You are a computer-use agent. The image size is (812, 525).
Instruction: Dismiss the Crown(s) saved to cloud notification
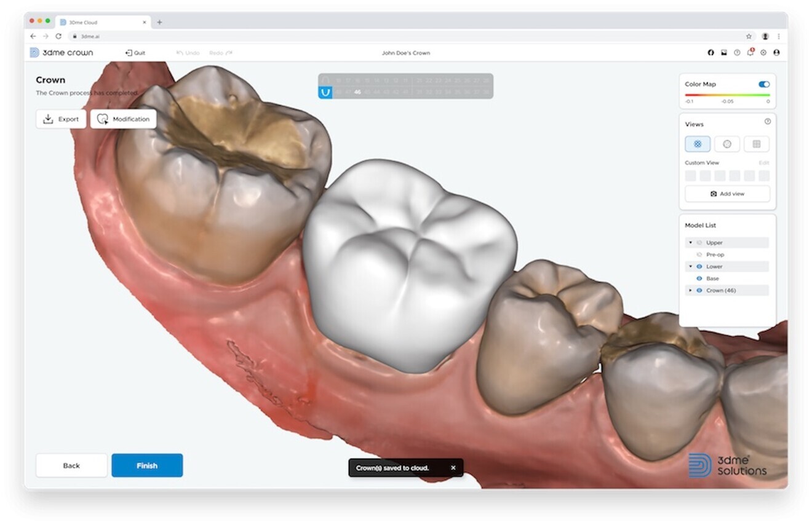[x=453, y=468]
